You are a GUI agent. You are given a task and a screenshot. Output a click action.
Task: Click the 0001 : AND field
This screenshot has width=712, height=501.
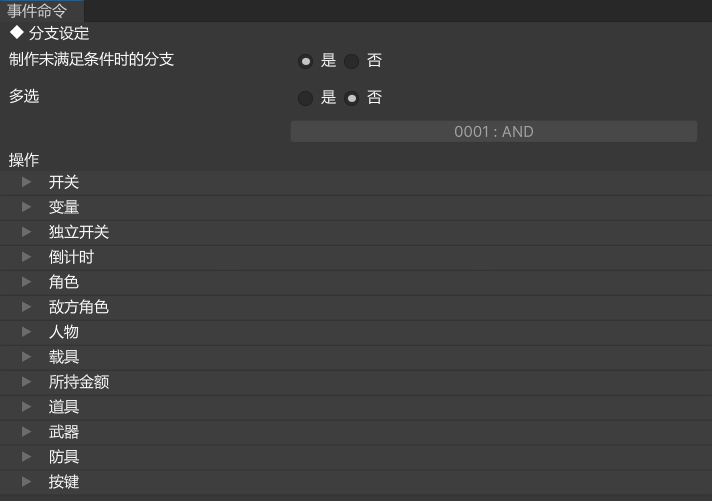pyautogui.click(x=493, y=131)
